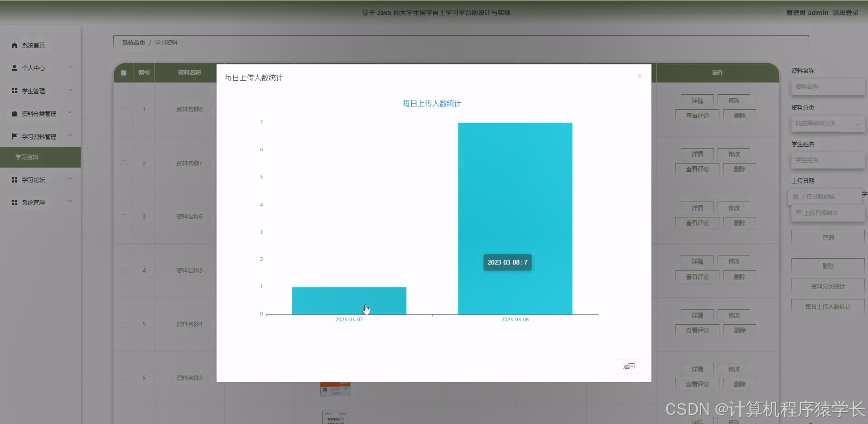Click the 操作 column header
Viewport: 868px width, 424px height.
pos(718,72)
